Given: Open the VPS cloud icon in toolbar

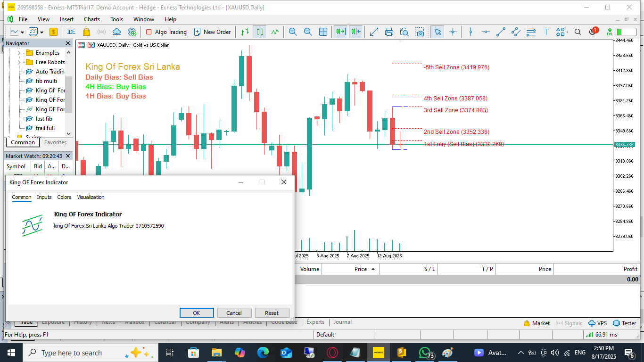Looking at the screenshot, I should tap(117, 32).
